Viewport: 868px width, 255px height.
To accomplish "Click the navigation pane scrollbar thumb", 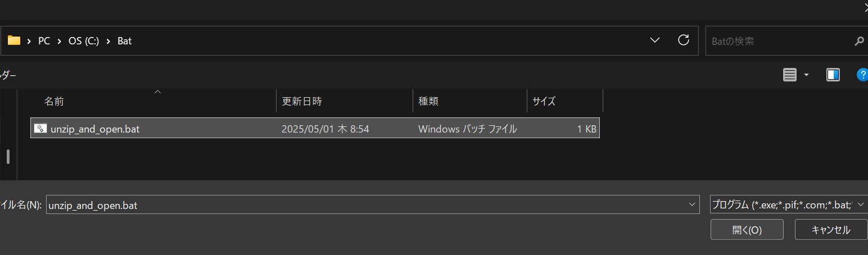I will [x=8, y=157].
